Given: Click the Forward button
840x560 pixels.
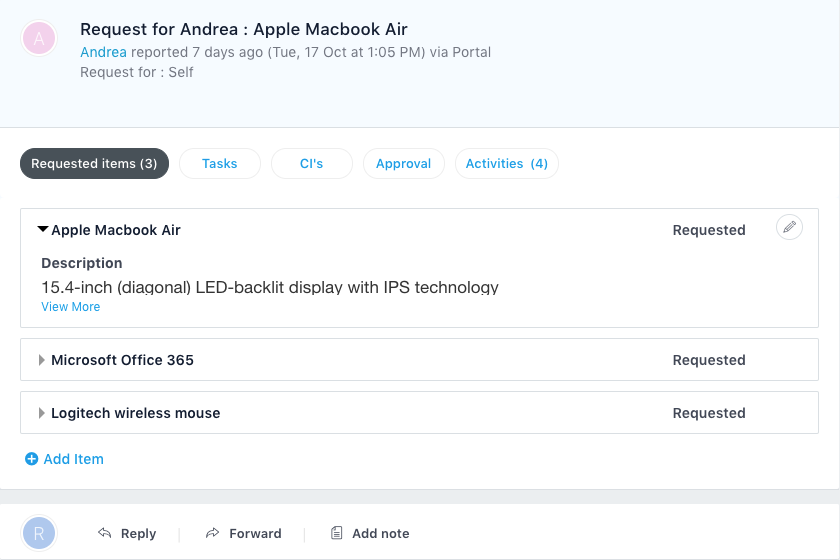Looking at the screenshot, I should (x=244, y=533).
